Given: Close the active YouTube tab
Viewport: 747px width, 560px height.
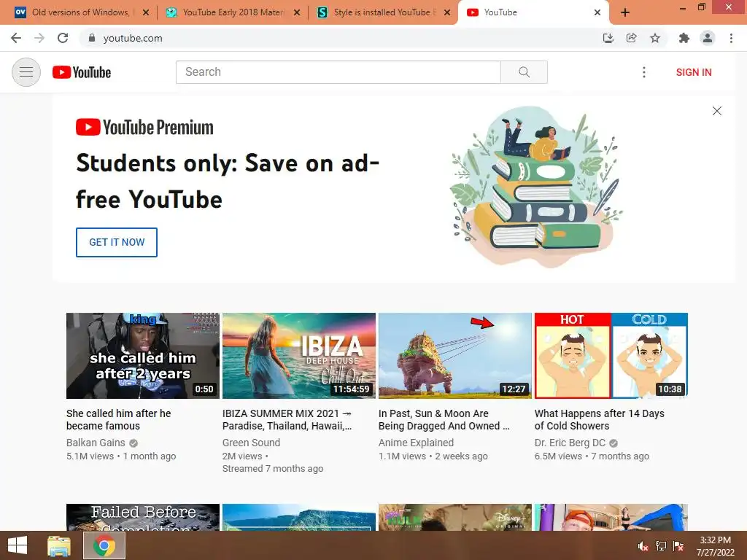Looking at the screenshot, I should [597, 13].
